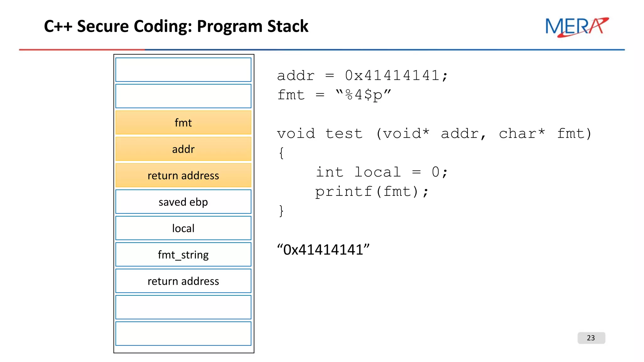Click the void test function signature

pyautogui.click(x=434, y=134)
